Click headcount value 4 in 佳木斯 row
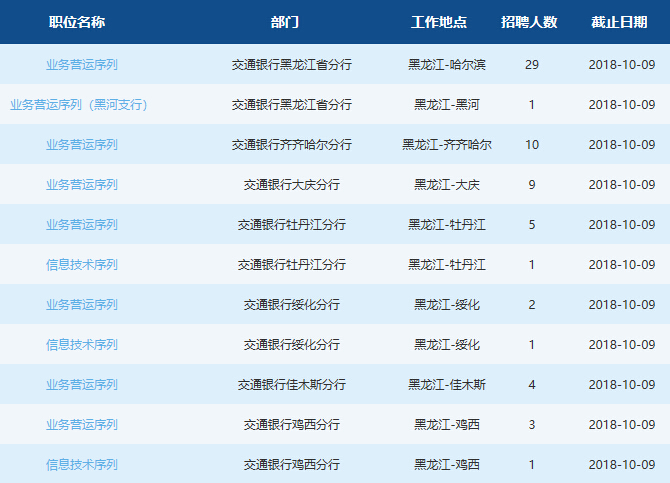The height and width of the screenshot is (483, 670). pyautogui.click(x=532, y=385)
